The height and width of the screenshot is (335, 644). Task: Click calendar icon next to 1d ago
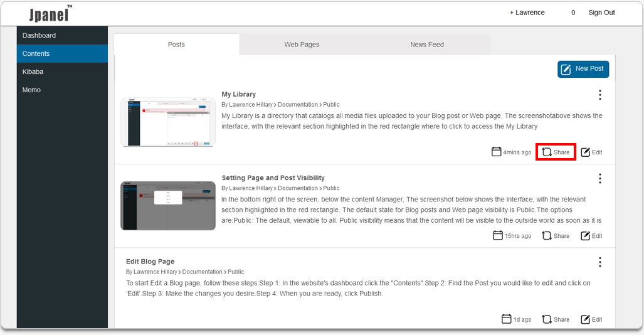(507, 319)
